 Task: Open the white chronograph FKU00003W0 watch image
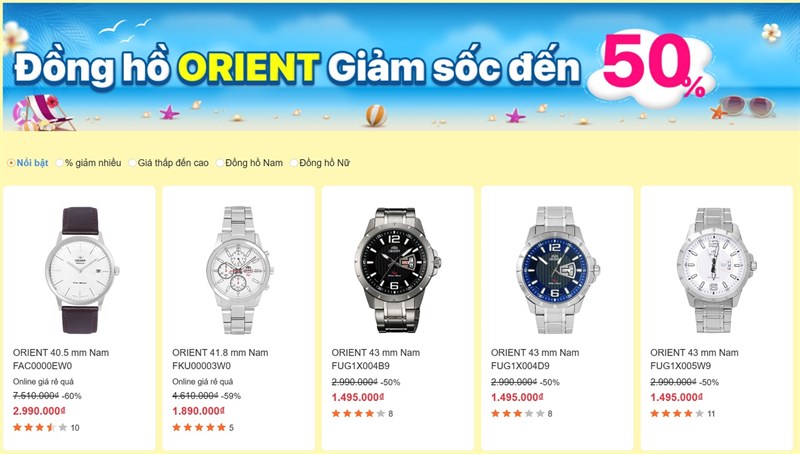[238, 270]
